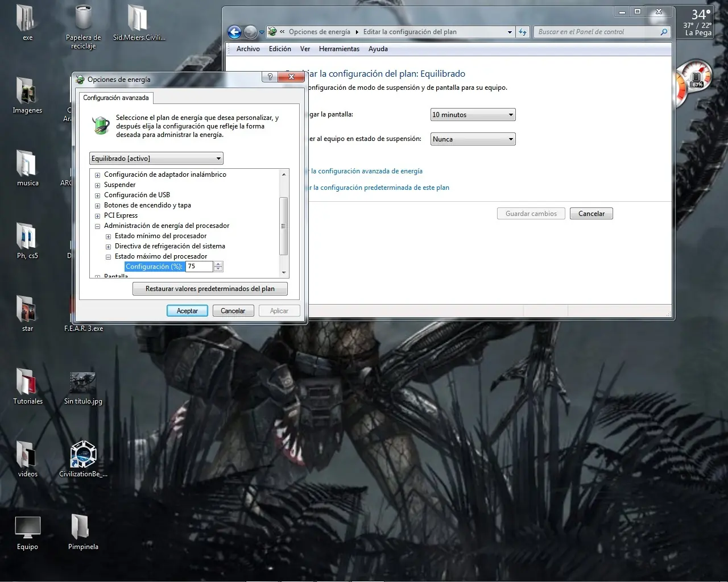
Task: Open the Imagenes folder icon
Action: 27,95
